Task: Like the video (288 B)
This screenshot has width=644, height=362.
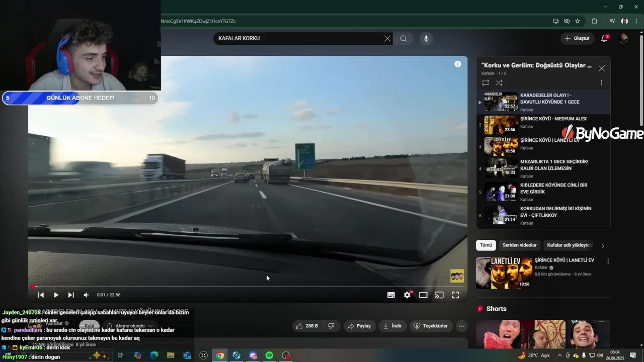Action: click(x=307, y=326)
